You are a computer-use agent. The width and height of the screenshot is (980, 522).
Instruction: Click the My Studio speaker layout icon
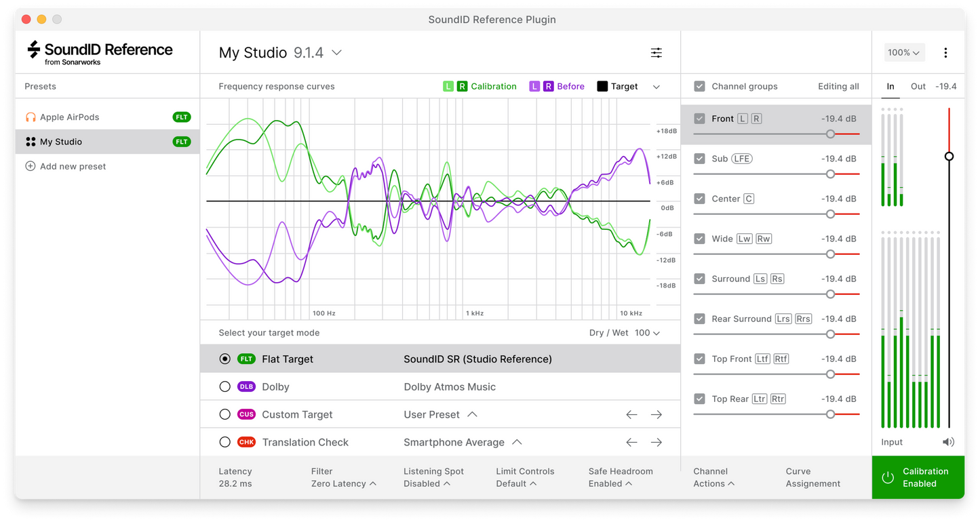pos(31,142)
